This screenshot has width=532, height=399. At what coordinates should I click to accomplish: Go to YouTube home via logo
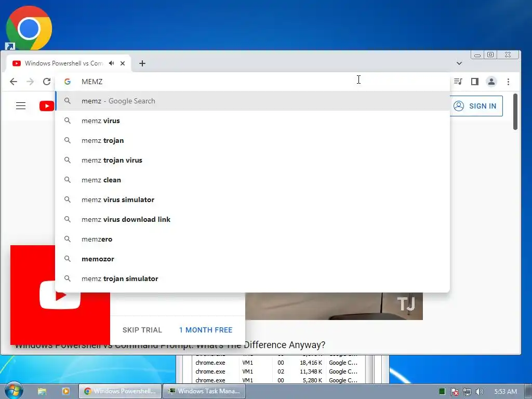(47, 106)
